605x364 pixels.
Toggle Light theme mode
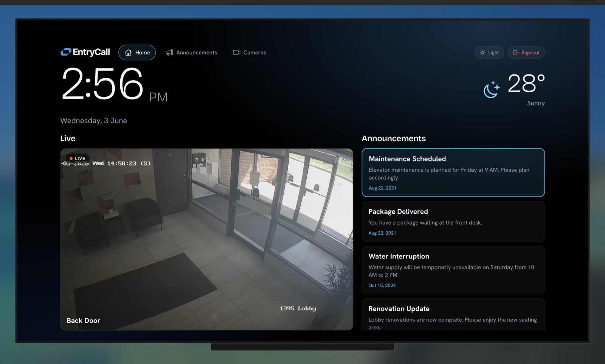coord(489,53)
